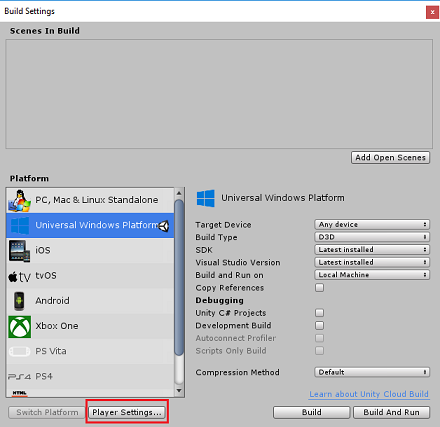Toggle the Autoconnect Profiler checkbox
The height and width of the screenshot is (427, 440).
click(x=319, y=338)
